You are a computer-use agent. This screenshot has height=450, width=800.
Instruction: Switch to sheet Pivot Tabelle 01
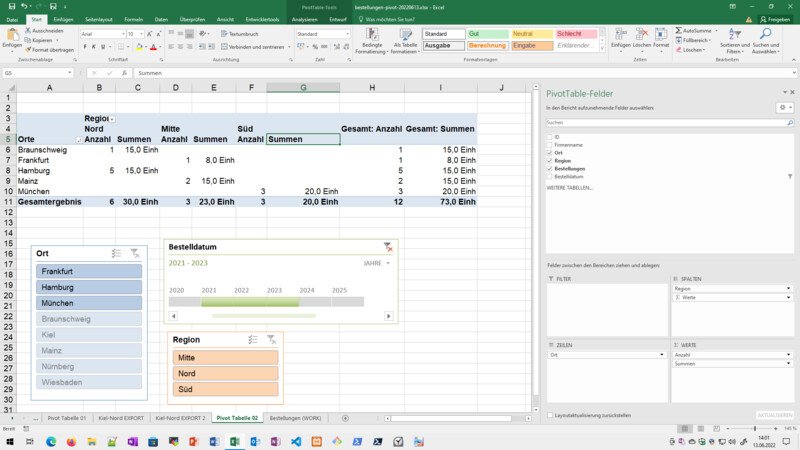(x=67, y=418)
